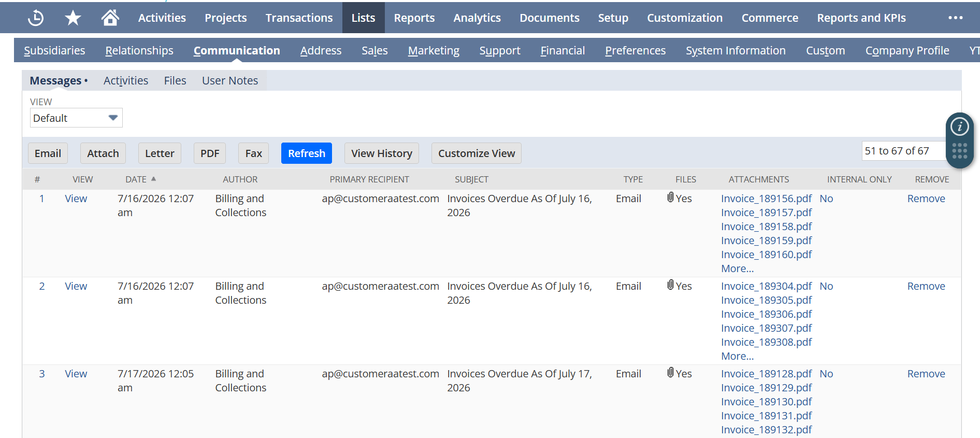Open the Recent Records clock icon
This screenshot has height=438, width=980.
pyautogui.click(x=36, y=18)
